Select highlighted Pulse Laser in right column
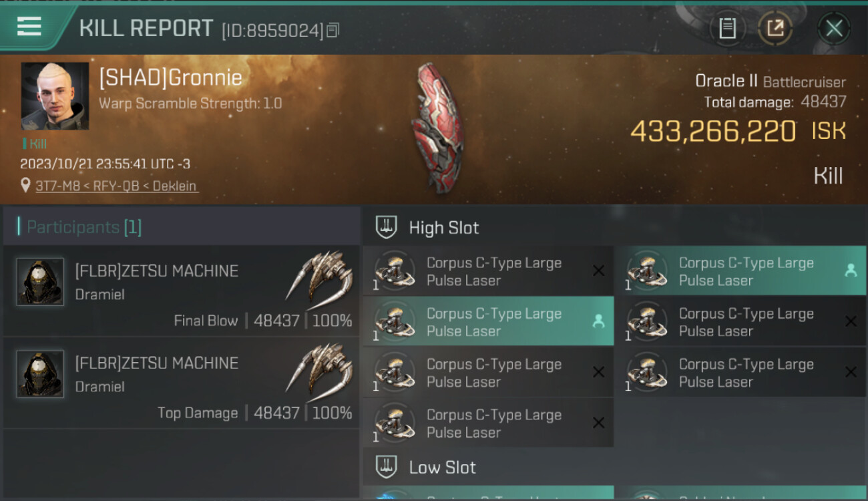 click(x=740, y=271)
